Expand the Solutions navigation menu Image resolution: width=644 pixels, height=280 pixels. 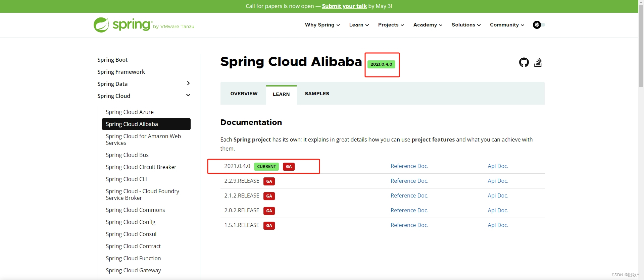coord(466,25)
